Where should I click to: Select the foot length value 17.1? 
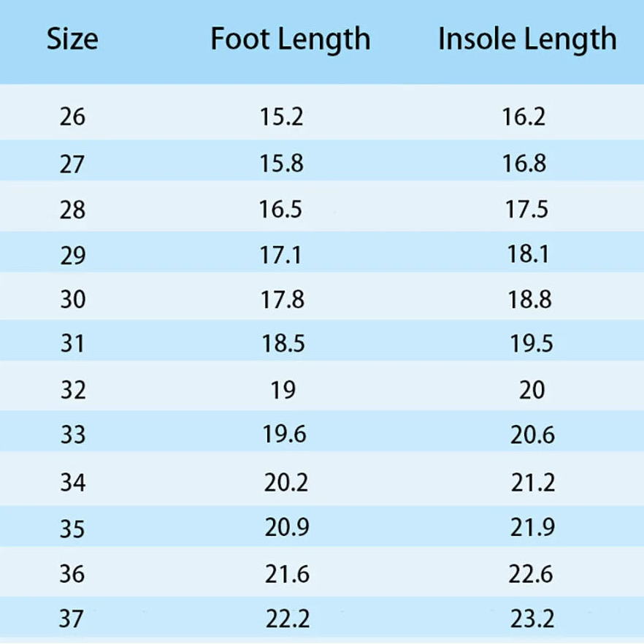coord(280,255)
